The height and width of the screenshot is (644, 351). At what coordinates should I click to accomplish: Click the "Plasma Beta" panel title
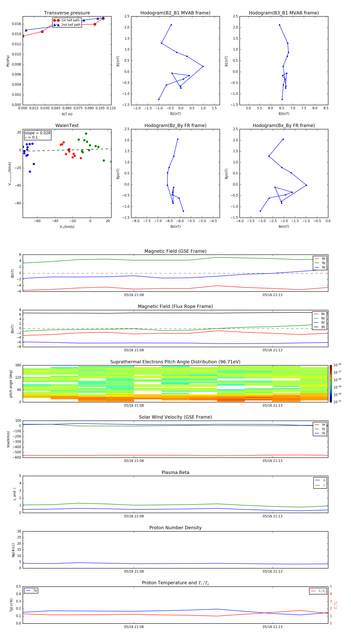pos(175,472)
